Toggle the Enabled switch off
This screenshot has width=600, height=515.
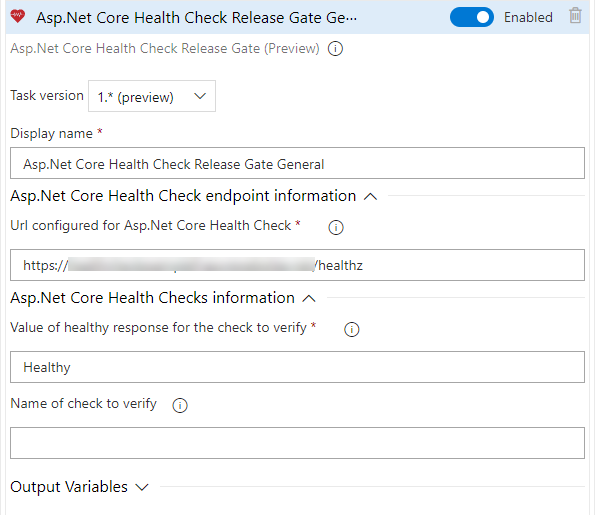click(471, 17)
